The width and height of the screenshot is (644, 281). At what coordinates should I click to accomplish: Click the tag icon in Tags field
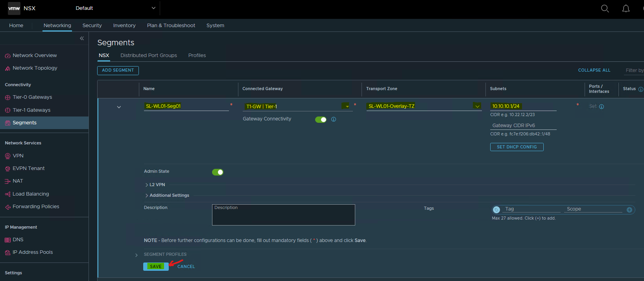point(496,210)
